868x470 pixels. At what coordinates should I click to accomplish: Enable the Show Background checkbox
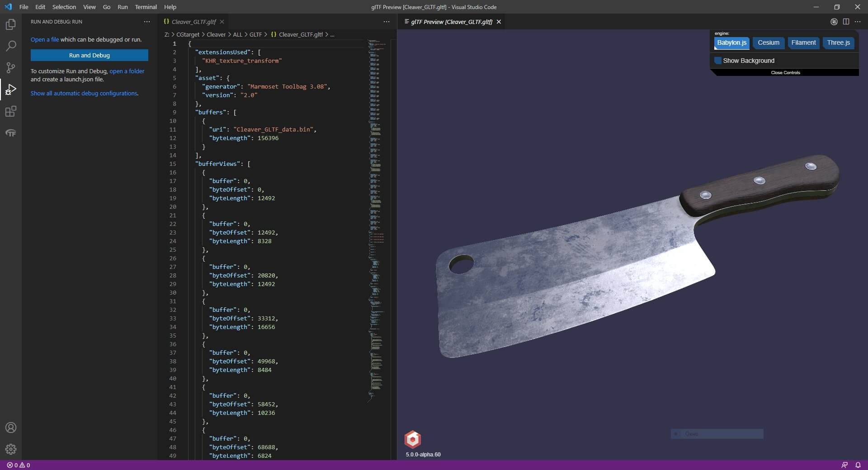pos(718,61)
